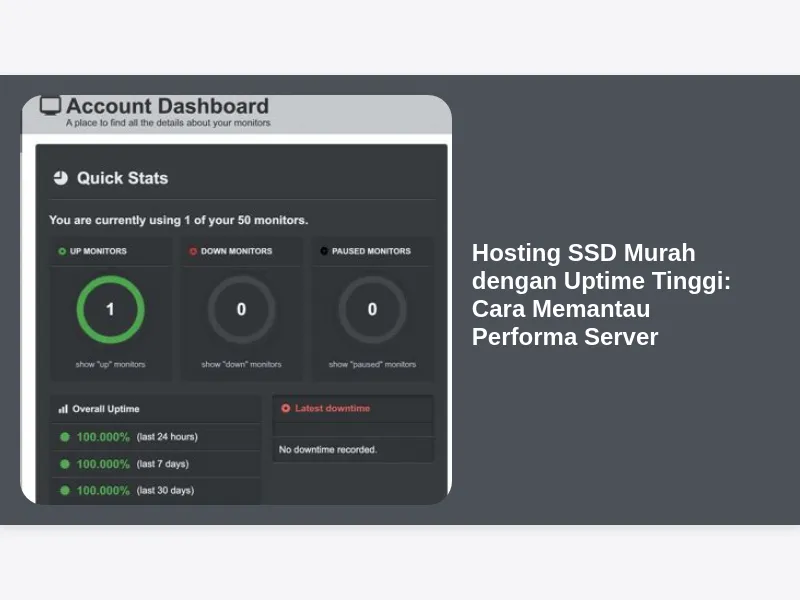The image size is (800, 600).
Task: Click the monitor icon beside Account Dashboard
Action: (x=50, y=106)
